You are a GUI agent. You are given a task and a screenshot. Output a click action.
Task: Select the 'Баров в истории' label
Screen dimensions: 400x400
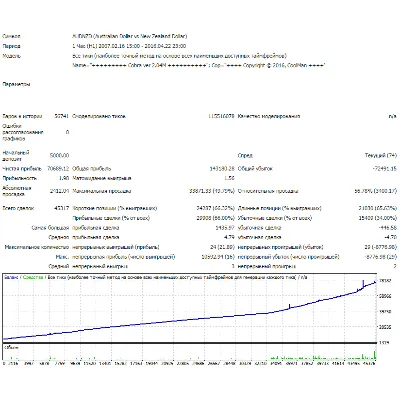pos(22,116)
